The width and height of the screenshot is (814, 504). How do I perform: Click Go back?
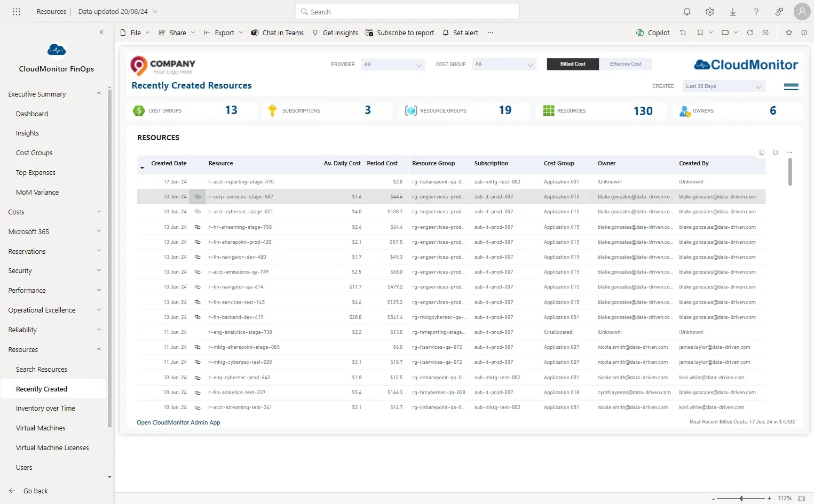(x=29, y=491)
